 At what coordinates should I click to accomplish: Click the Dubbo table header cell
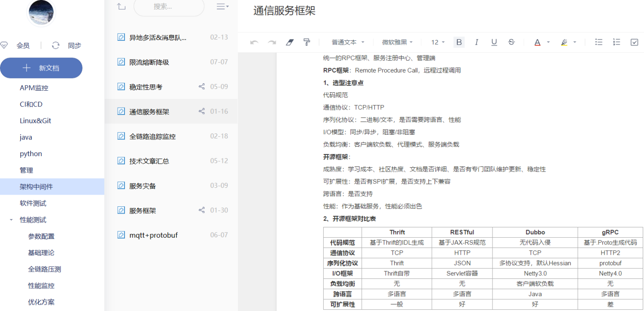click(535, 232)
